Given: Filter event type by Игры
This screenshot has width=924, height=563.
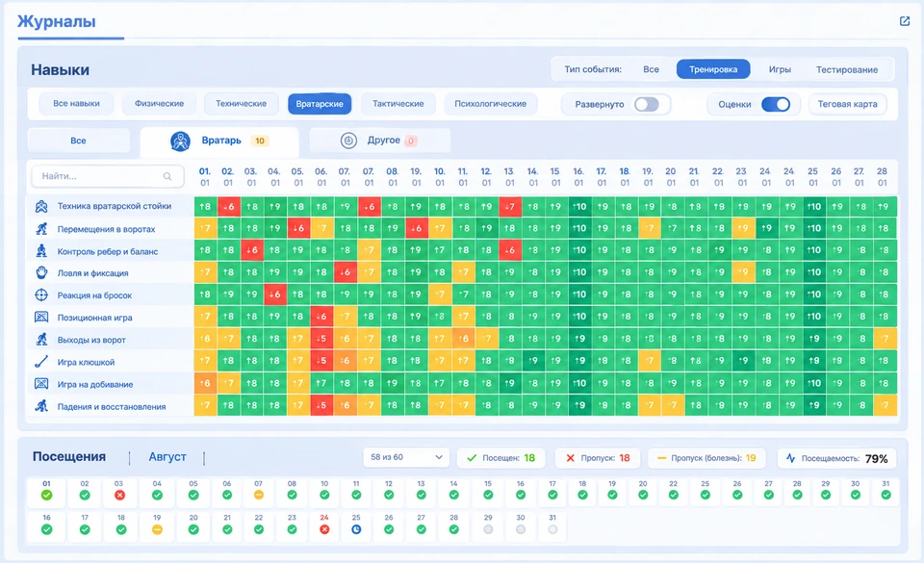Looking at the screenshot, I should click(x=780, y=69).
